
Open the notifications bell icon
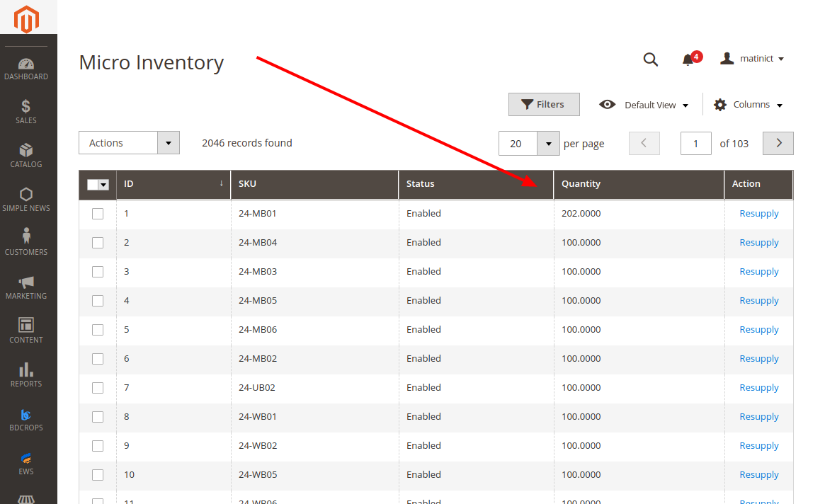[x=688, y=59]
